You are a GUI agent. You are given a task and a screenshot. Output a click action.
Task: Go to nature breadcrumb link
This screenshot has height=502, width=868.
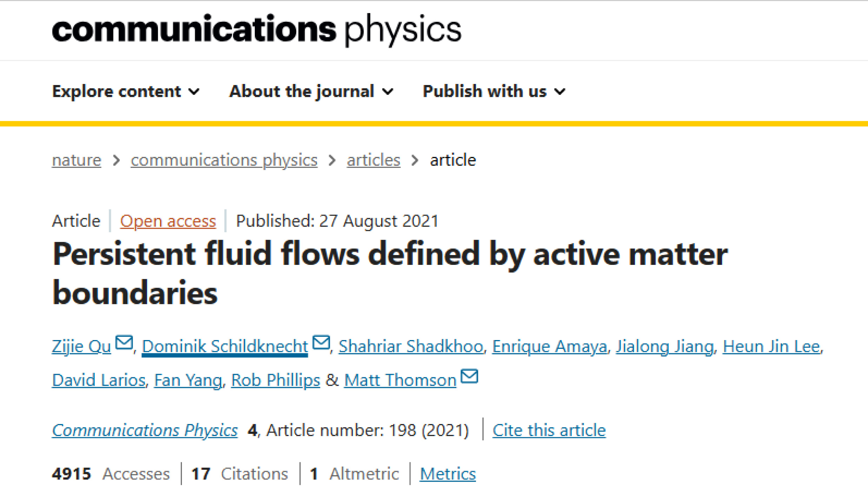[77, 160]
